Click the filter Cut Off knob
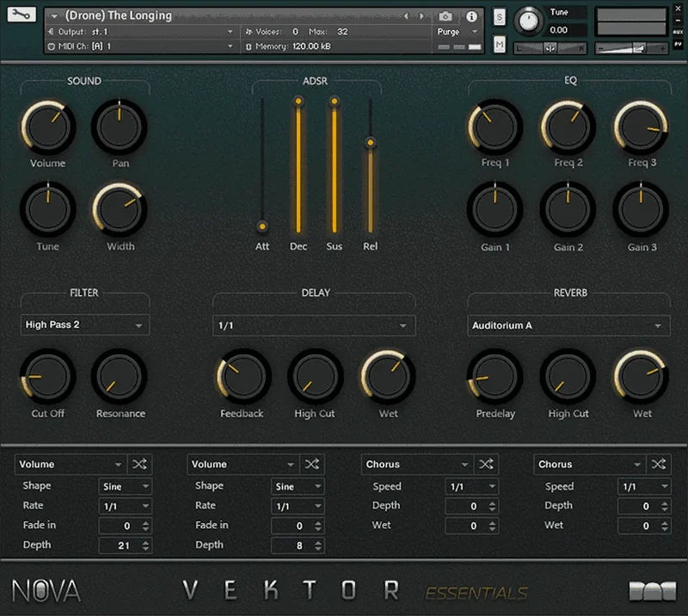 48,376
